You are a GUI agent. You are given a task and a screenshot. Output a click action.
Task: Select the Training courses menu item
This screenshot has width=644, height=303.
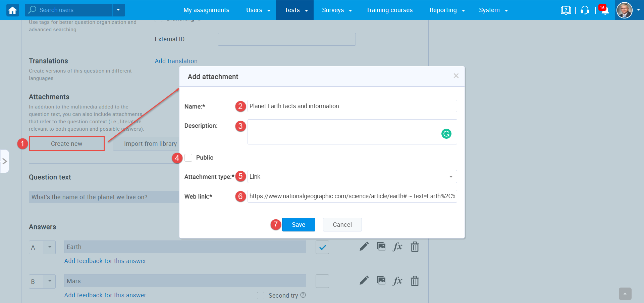pyautogui.click(x=389, y=10)
